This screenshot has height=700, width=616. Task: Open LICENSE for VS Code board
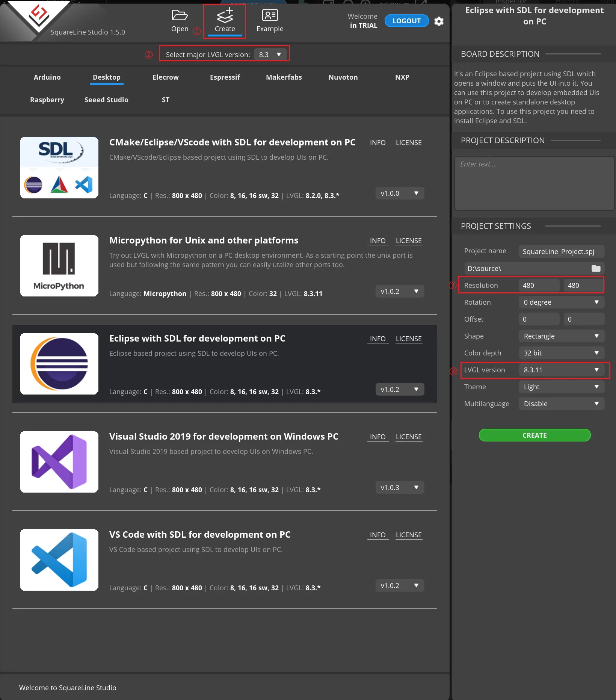(409, 535)
